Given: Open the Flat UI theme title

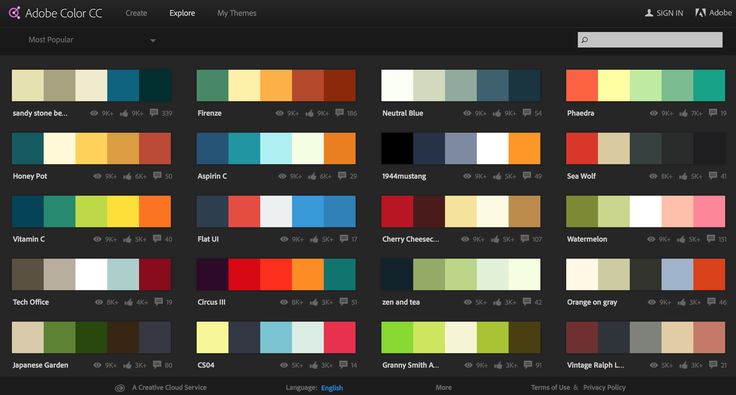Looking at the screenshot, I should point(208,239).
